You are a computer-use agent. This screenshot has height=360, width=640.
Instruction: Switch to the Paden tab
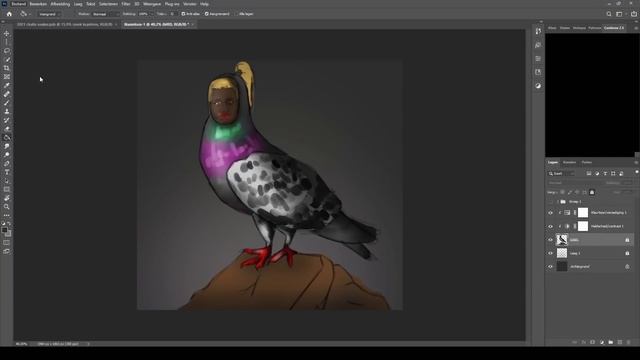587,162
